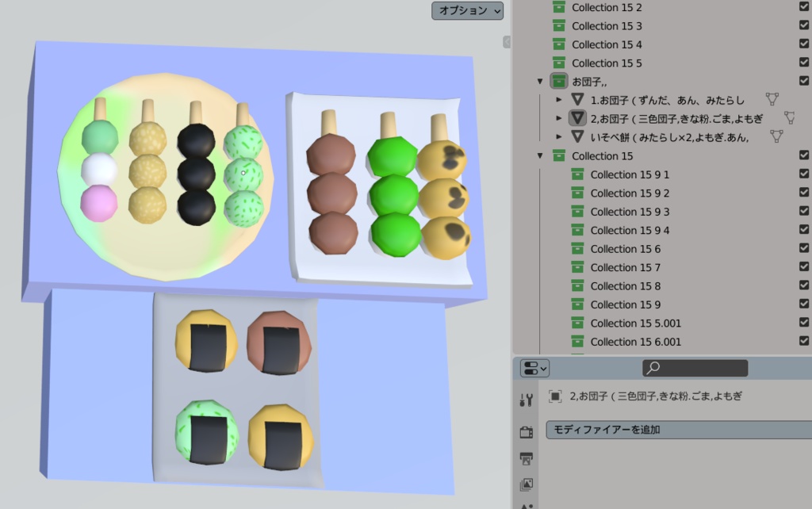The height and width of the screenshot is (509, 812).
Task: Click the parent Collection 15 collection icon
Action: tap(559, 156)
